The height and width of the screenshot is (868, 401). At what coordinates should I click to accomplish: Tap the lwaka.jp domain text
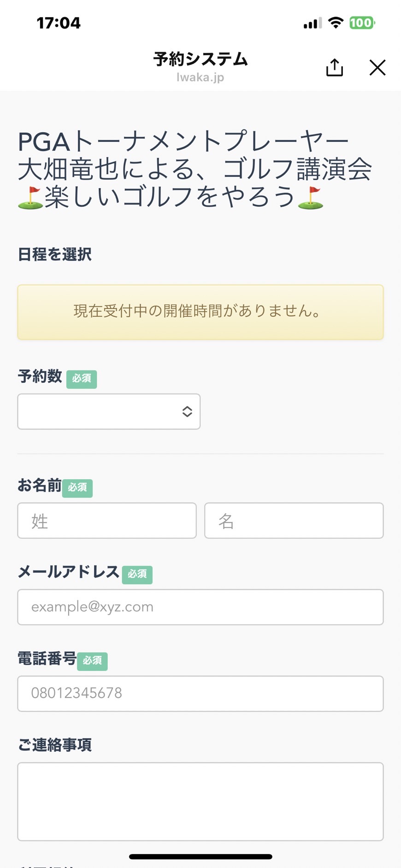click(x=200, y=77)
